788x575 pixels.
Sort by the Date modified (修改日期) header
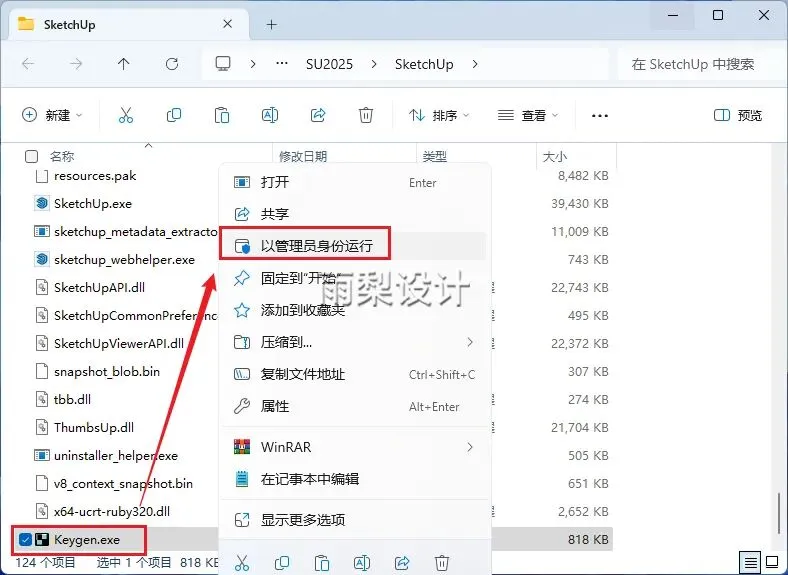(x=303, y=156)
